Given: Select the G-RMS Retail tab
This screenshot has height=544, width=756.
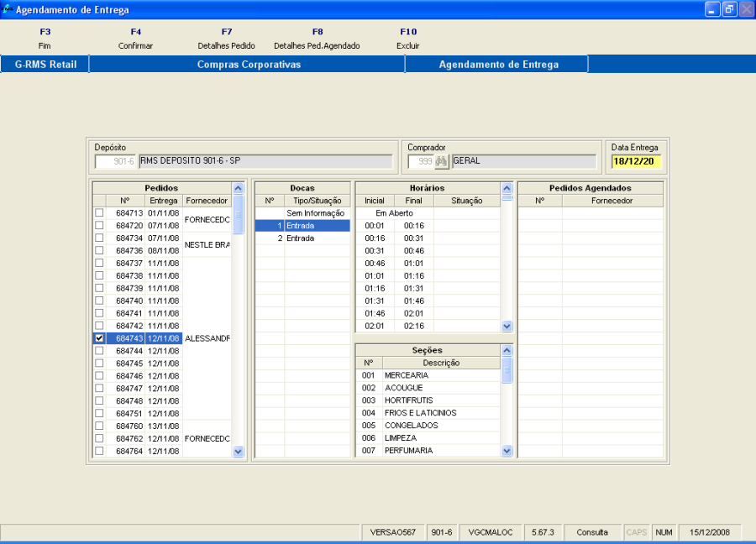Looking at the screenshot, I should [45, 65].
